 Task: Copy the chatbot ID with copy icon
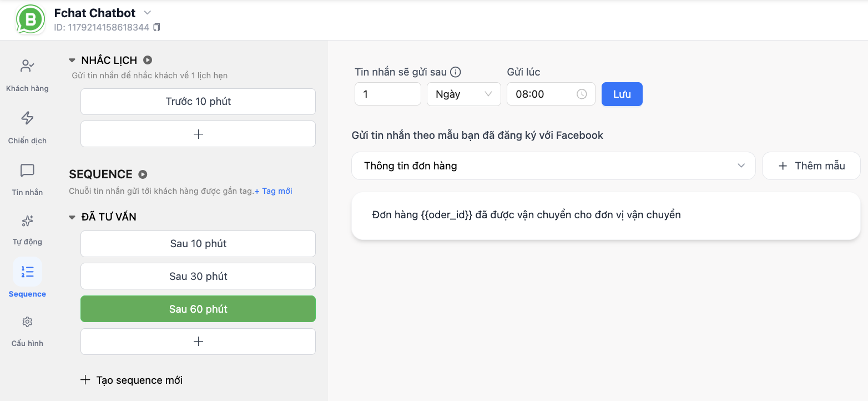(x=157, y=27)
